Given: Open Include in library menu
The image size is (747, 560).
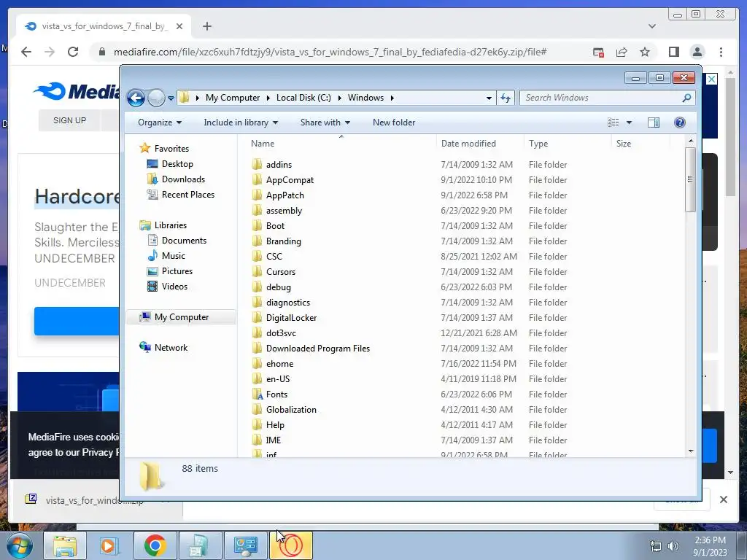Looking at the screenshot, I should (x=241, y=122).
